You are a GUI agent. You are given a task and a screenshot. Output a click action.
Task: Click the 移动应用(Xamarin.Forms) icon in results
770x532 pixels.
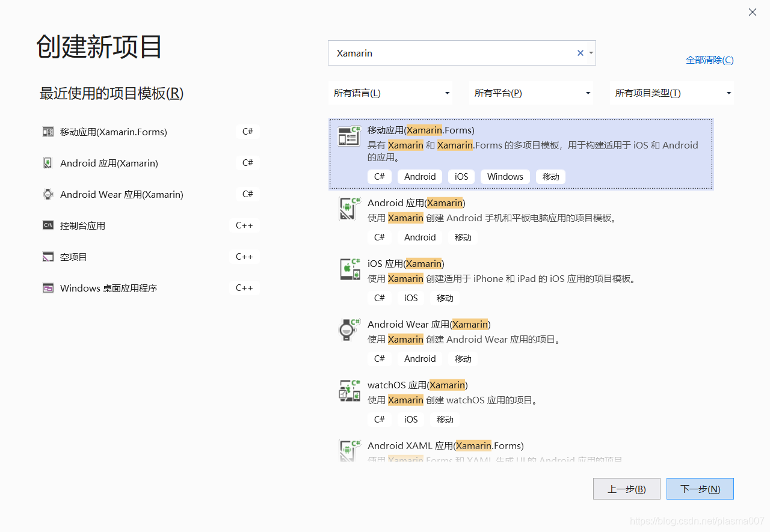(350, 136)
